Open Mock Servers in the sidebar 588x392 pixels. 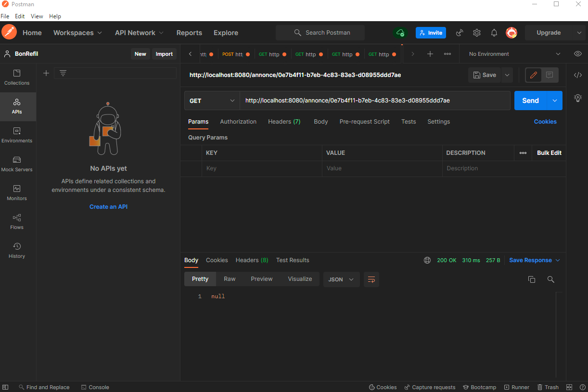click(x=17, y=164)
